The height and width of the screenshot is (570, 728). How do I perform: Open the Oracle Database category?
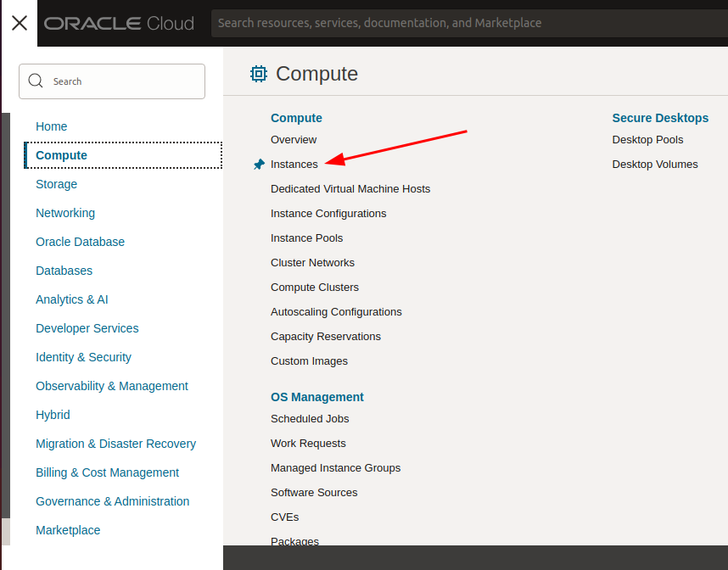[81, 242]
